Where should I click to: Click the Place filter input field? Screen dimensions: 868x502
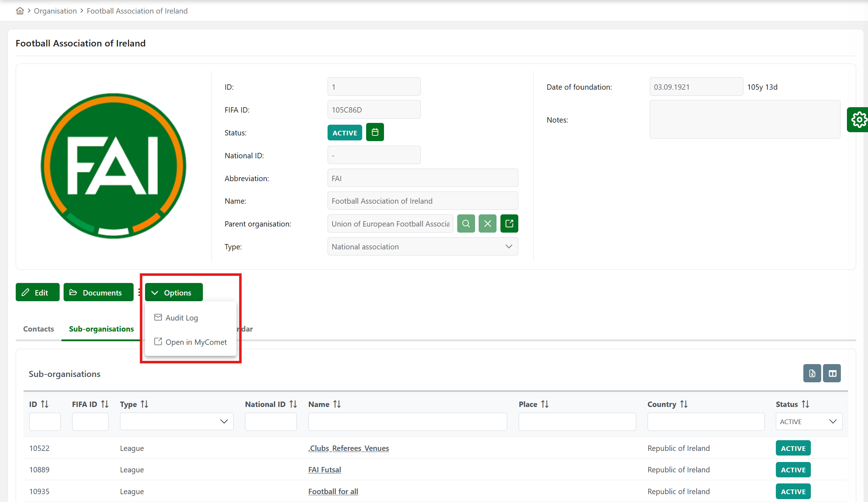coord(577,422)
